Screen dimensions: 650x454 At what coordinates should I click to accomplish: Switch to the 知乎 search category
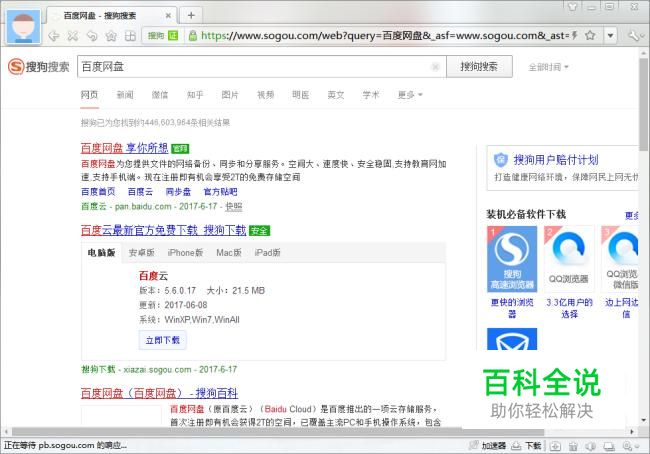(195, 95)
